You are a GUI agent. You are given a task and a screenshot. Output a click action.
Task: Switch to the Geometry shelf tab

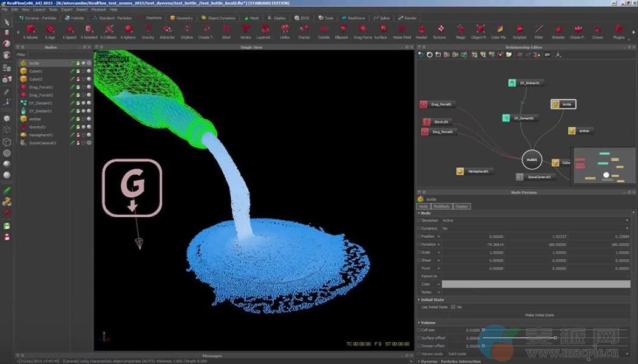pyautogui.click(x=182, y=18)
